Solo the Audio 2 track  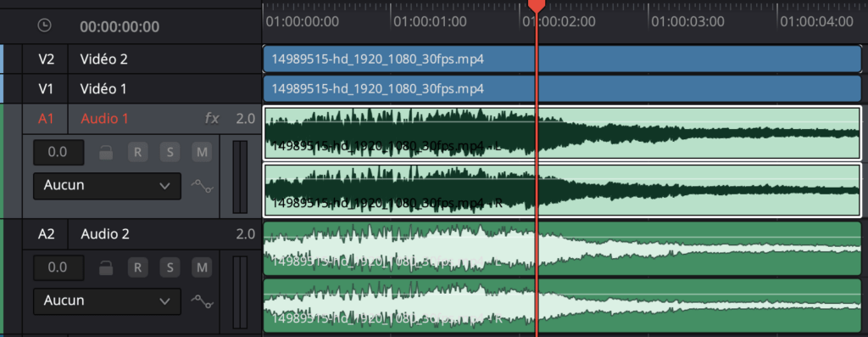tap(170, 267)
